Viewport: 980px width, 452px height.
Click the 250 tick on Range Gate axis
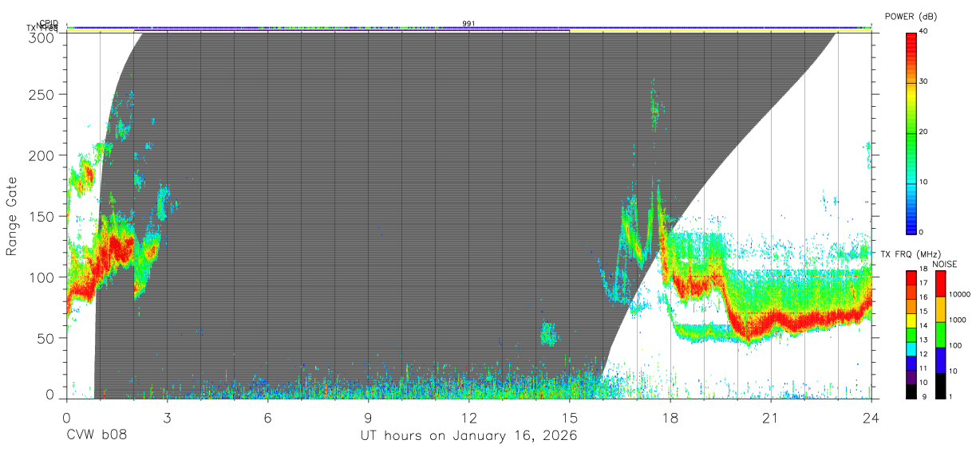pyautogui.click(x=42, y=95)
